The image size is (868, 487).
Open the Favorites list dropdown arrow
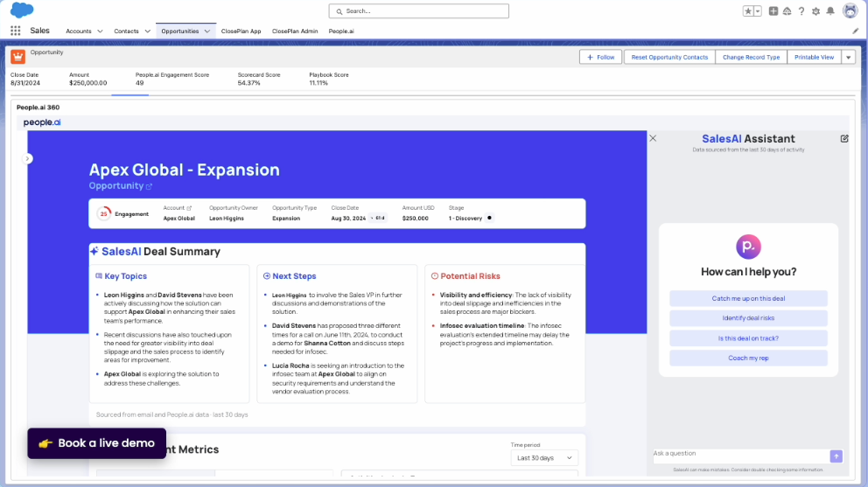click(x=758, y=11)
